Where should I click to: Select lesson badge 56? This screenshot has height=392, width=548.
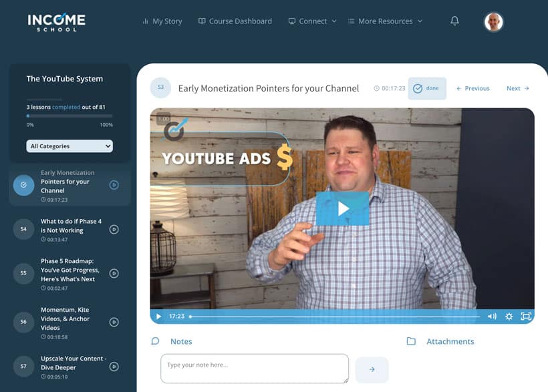(x=23, y=322)
